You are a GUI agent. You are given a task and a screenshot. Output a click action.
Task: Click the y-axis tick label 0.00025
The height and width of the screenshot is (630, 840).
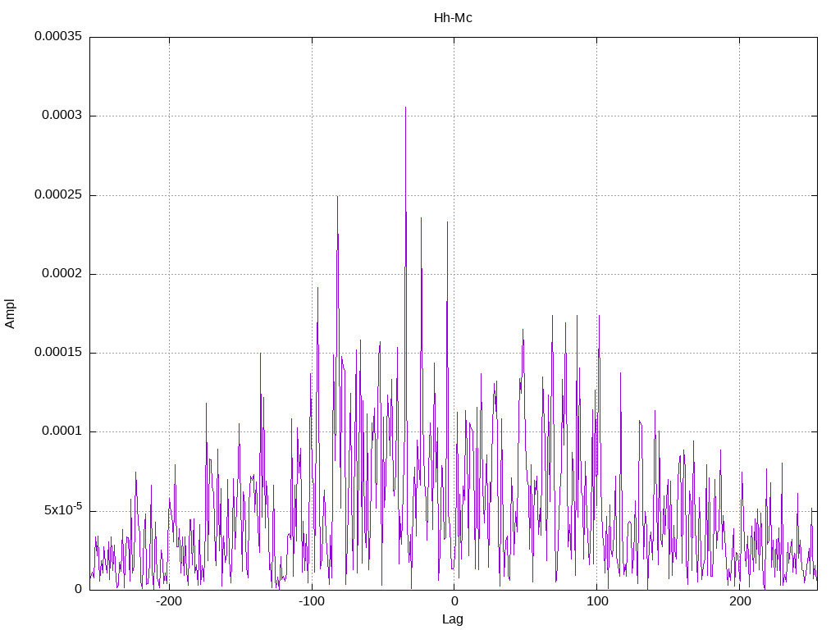click(58, 194)
